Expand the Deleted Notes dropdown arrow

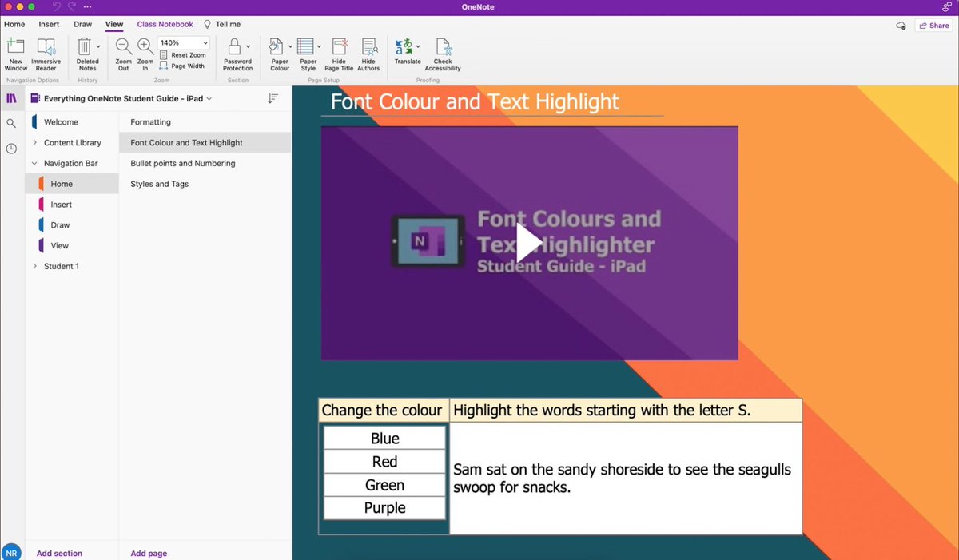98,46
